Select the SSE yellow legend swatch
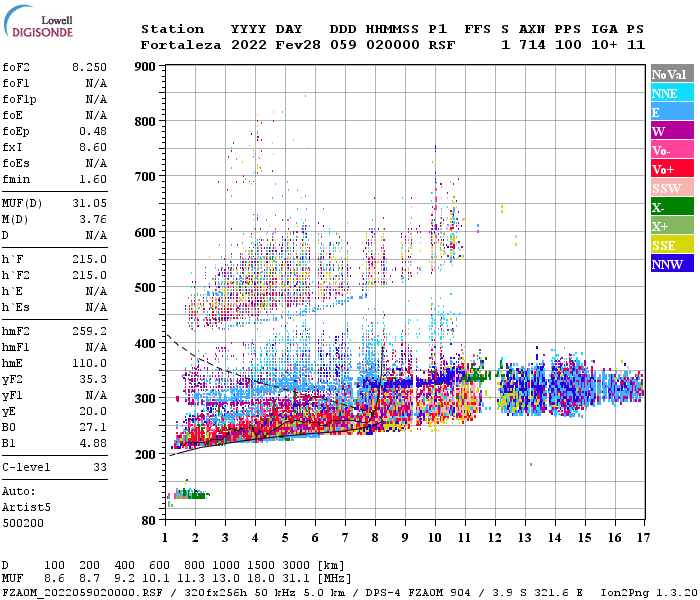Viewport: 700px width, 600px height. pyautogui.click(x=672, y=245)
